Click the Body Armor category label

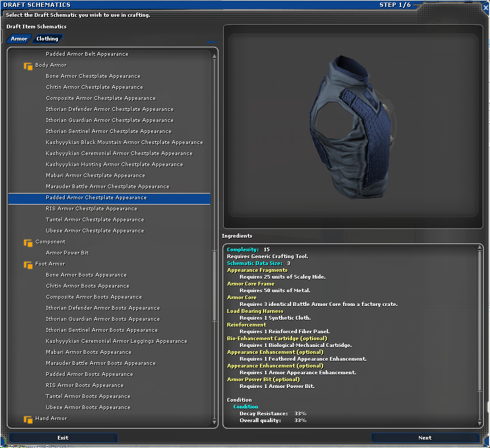tap(51, 65)
